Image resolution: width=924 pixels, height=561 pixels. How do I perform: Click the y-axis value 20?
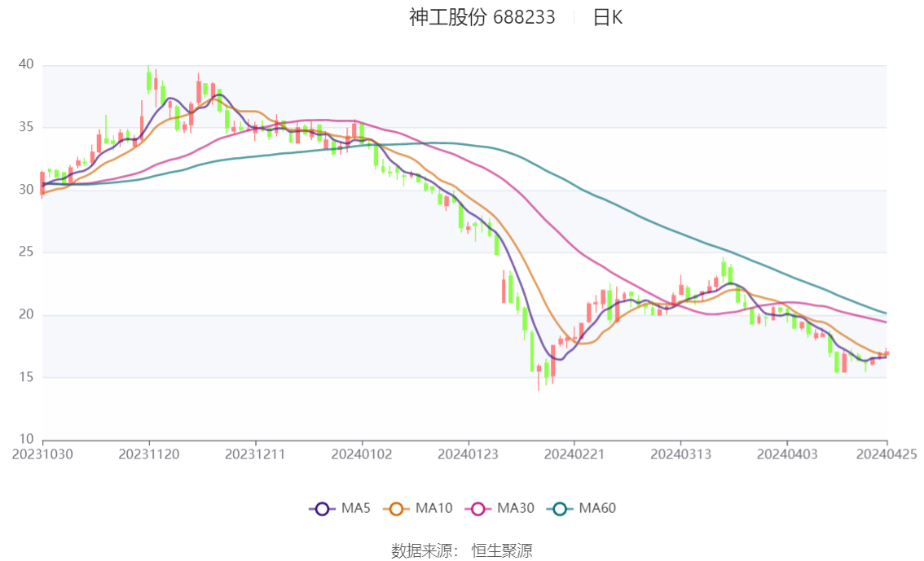26,314
